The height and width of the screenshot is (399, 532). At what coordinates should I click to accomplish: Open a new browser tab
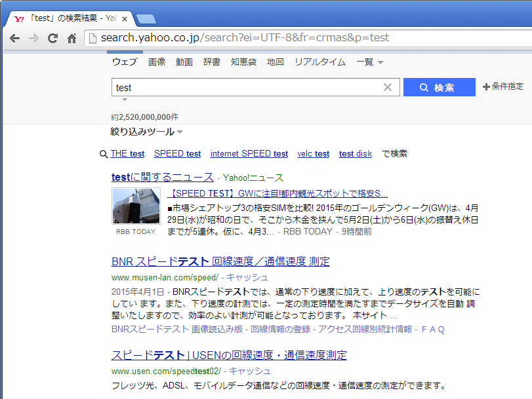146,19
